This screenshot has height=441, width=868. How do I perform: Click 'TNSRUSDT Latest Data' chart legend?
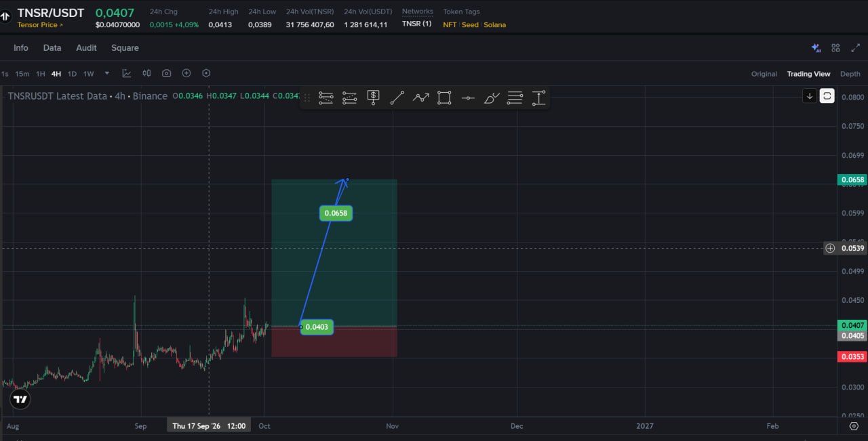pyautogui.click(x=58, y=96)
